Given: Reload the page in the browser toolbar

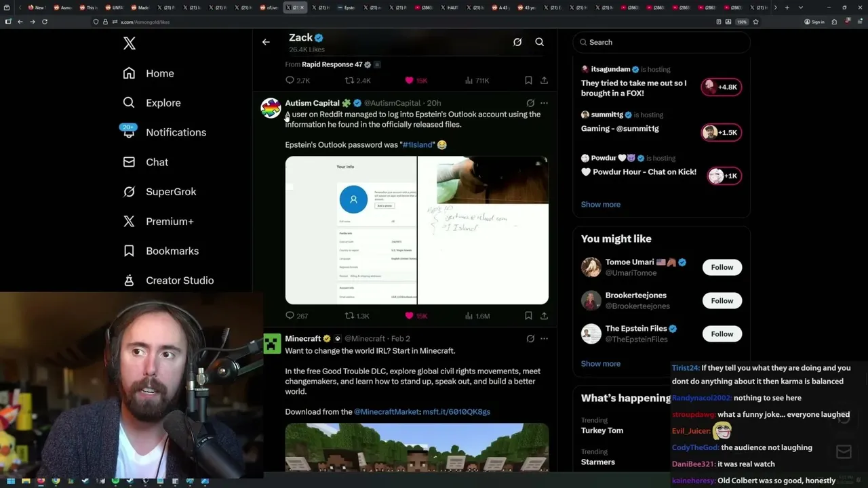Looking at the screenshot, I should click(45, 22).
